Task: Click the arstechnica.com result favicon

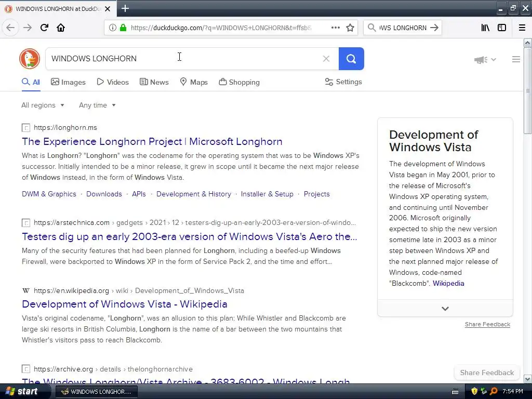Action: [x=26, y=223]
